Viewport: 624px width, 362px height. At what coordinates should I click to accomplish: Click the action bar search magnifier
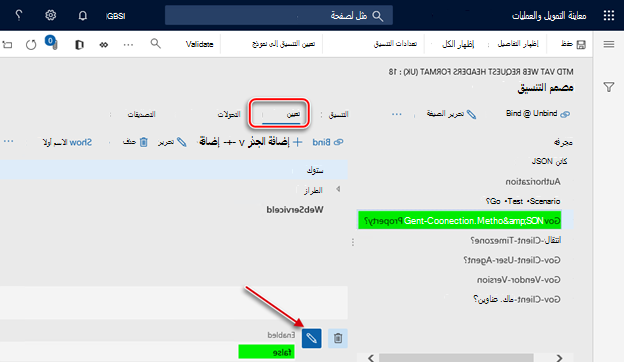coord(156,43)
